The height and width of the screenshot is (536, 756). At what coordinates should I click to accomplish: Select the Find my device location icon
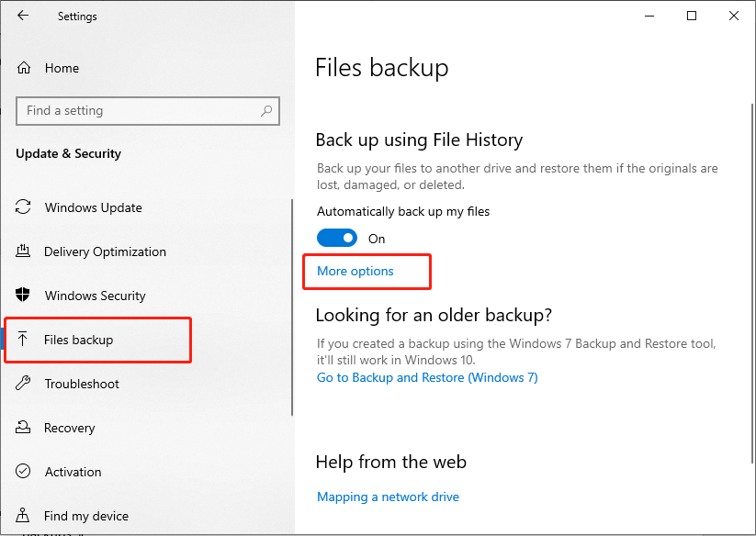[25, 516]
